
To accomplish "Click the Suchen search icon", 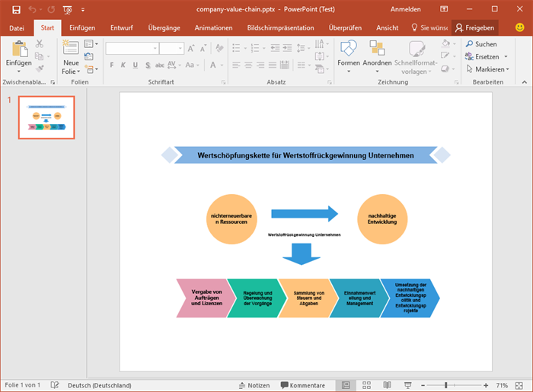I will 470,44.
